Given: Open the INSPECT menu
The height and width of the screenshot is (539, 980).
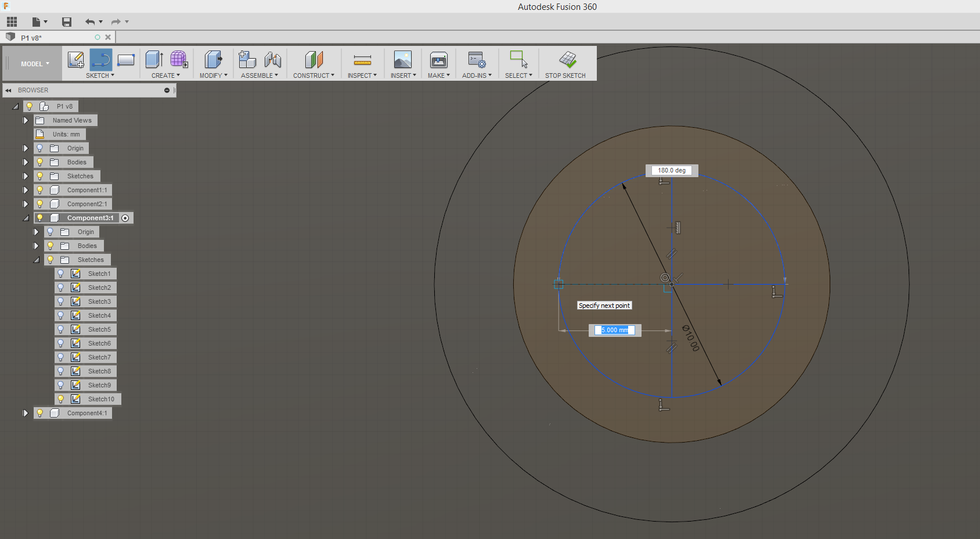Looking at the screenshot, I should [362, 76].
